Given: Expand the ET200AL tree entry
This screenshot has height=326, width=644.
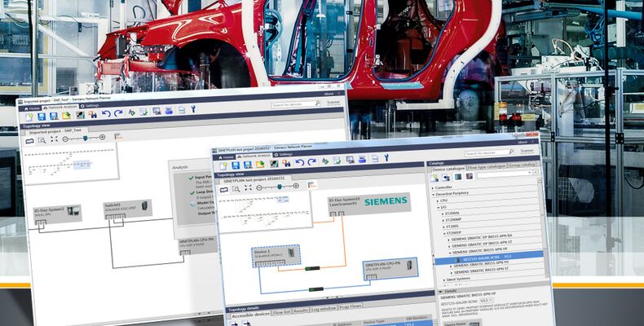Looking at the screenshot, I should coord(444,214).
